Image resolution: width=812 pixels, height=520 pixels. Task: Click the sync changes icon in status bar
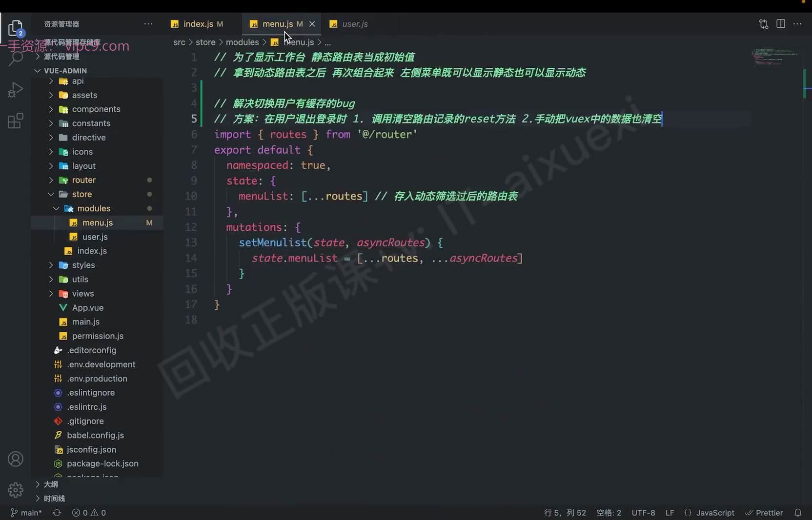pos(57,513)
